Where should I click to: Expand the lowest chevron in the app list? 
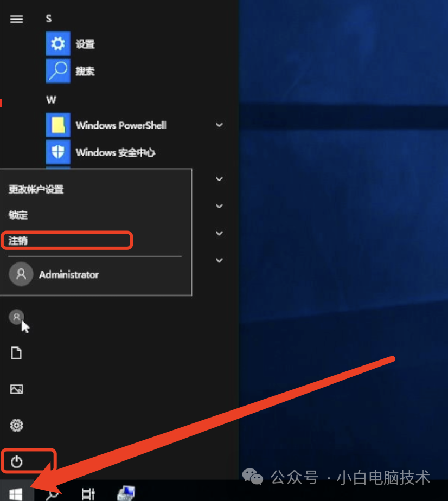click(x=219, y=260)
